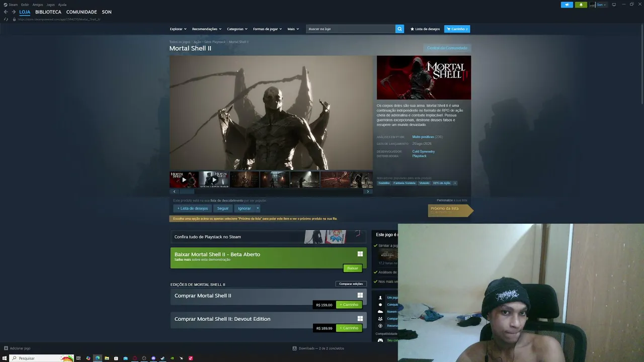Play the Official Launch Trailer thumbnail
This screenshot has width=644, height=362.
(x=214, y=179)
